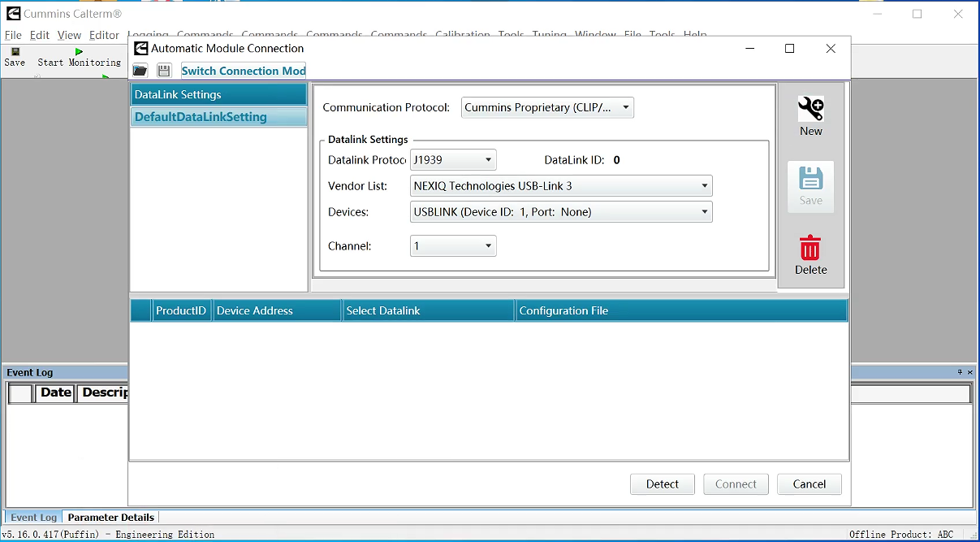Maximize the Cummins Calterm main window
Viewport: 980px width, 542px height.
tap(917, 14)
